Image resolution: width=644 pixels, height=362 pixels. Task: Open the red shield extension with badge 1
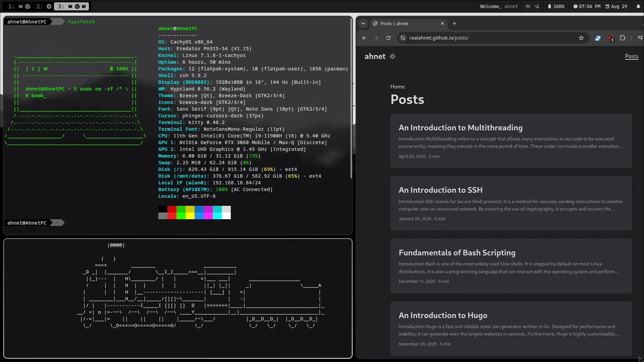[x=610, y=38]
